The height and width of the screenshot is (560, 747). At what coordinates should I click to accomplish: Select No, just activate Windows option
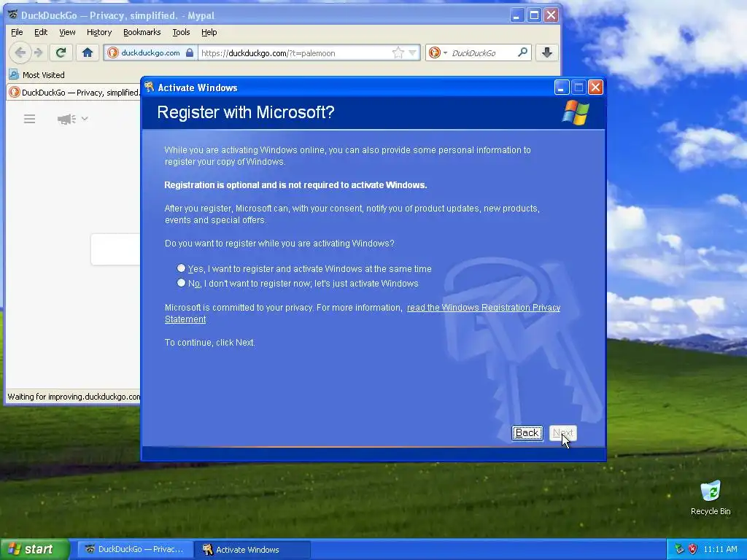181,283
